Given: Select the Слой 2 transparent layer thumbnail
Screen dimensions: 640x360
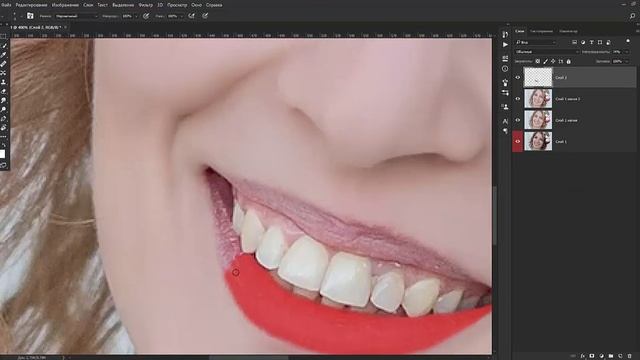Looking at the screenshot, I should 538,77.
